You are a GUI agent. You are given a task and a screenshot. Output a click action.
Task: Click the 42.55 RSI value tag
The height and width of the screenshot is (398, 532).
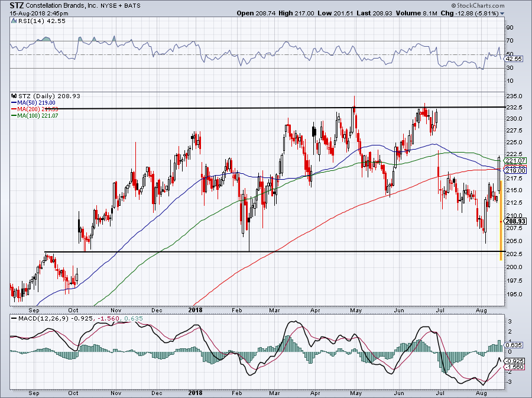tap(514, 59)
